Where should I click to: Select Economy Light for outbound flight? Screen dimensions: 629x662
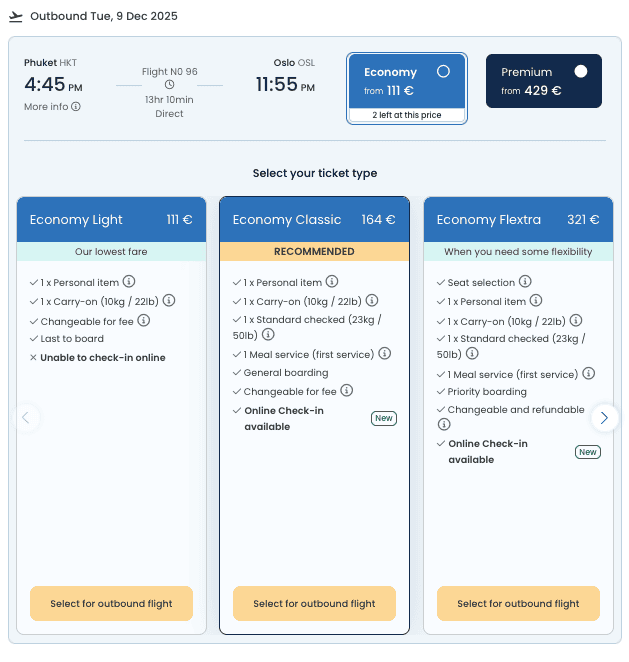(111, 604)
